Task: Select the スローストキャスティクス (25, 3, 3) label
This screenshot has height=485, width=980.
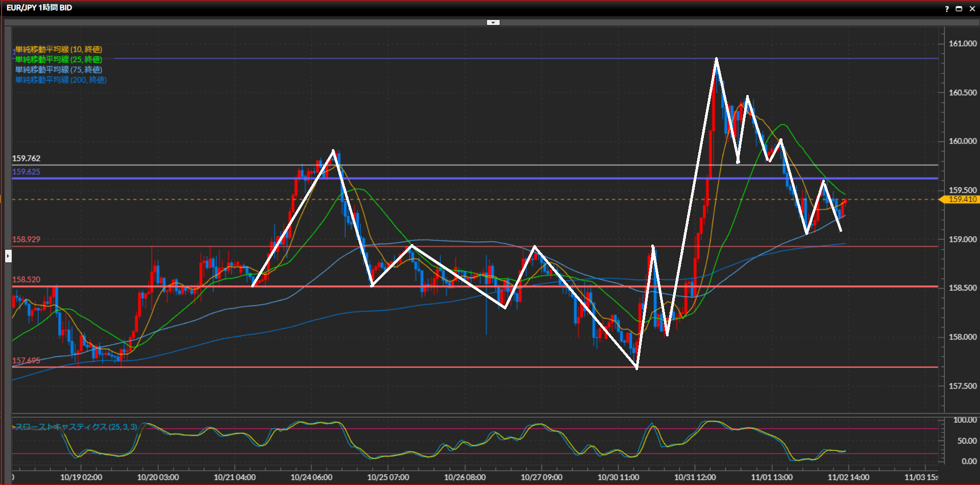Action: point(76,427)
